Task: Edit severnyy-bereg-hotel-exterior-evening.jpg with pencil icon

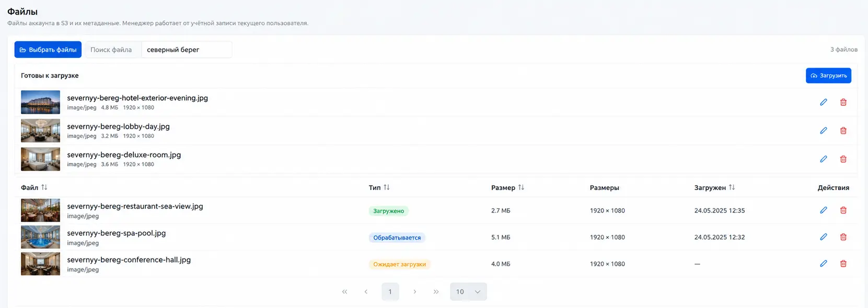Action: click(824, 102)
